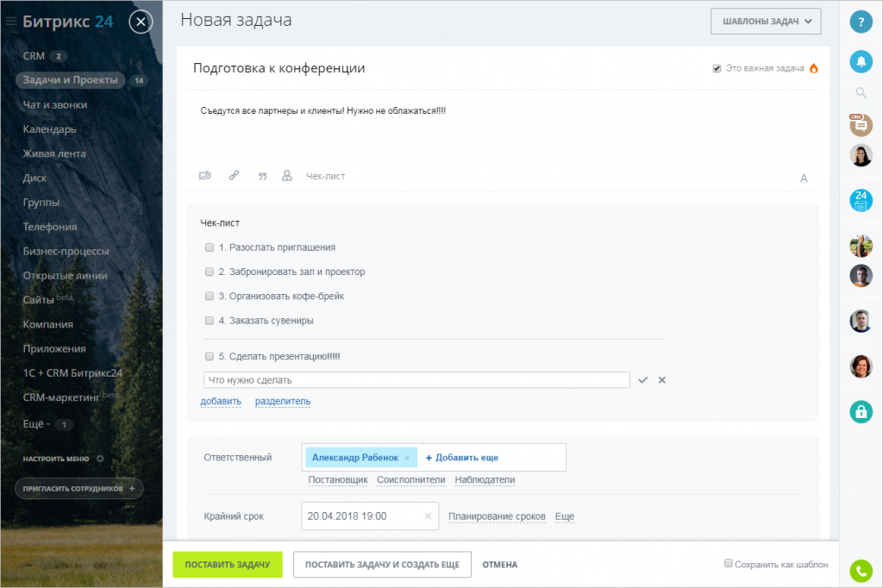The height and width of the screenshot is (588, 883).
Task: Click the search magnifier in the right bar
Action: pos(861,93)
